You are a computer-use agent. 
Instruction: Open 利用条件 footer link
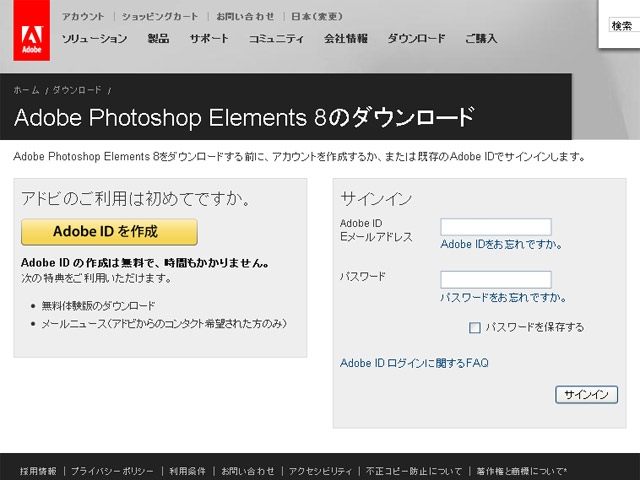[x=187, y=471]
